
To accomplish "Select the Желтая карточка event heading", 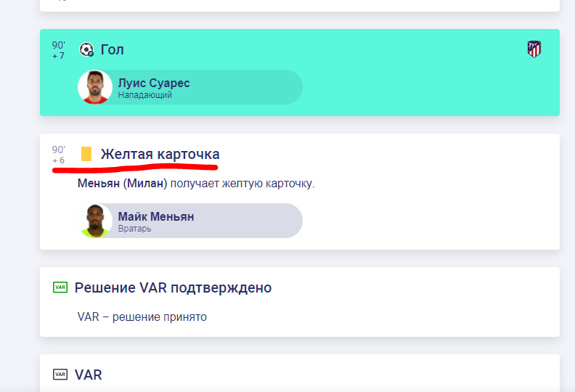I will tap(160, 154).
